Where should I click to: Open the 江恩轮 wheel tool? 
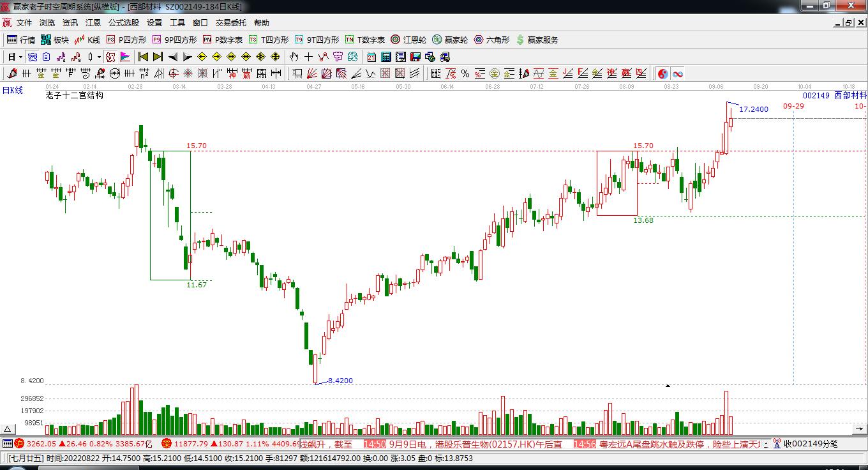408,40
